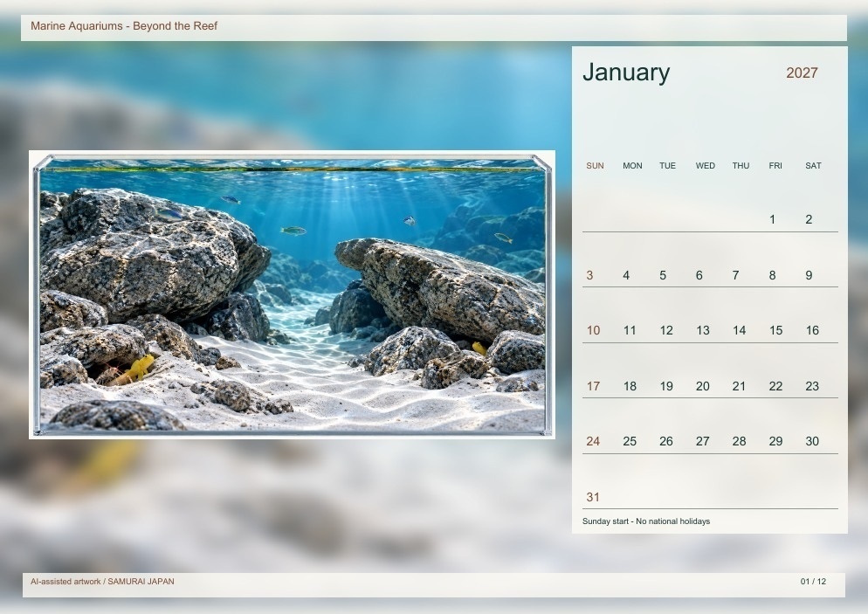Select date 1 in the calendar
This screenshot has height=614, width=868.
point(772,219)
